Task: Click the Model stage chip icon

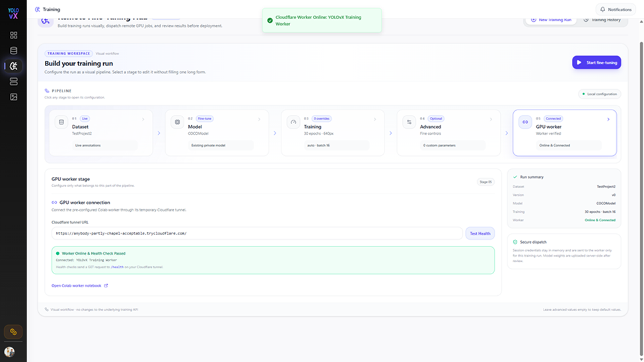Action: click(178, 122)
